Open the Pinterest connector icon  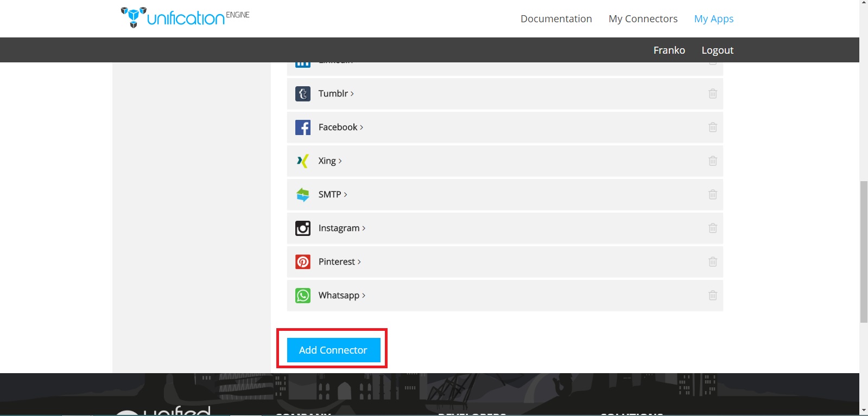click(303, 262)
